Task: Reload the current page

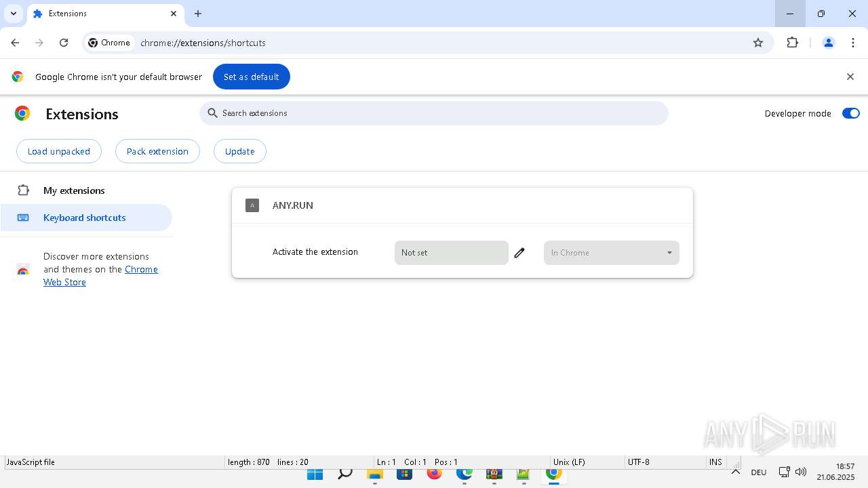Action: pyautogui.click(x=64, y=43)
